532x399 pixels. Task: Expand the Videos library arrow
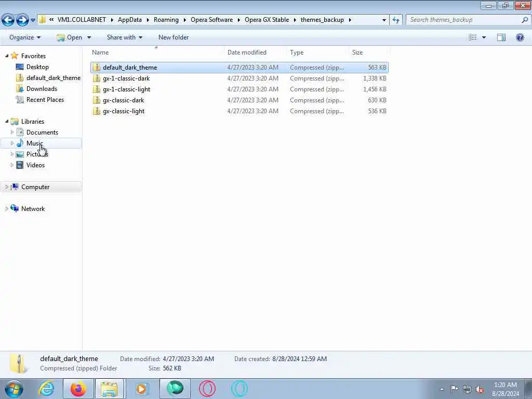pyautogui.click(x=12, y=165)
